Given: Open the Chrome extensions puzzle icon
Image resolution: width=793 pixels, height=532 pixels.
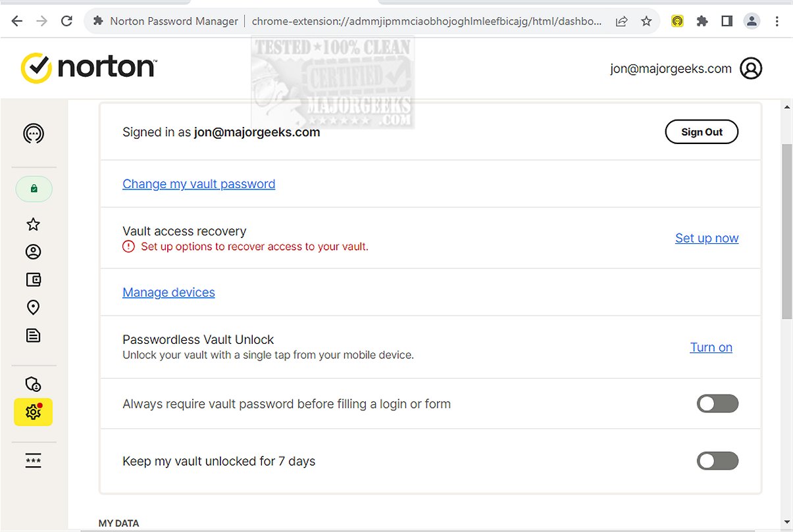Looking at the screenshot, I should 702,21.
